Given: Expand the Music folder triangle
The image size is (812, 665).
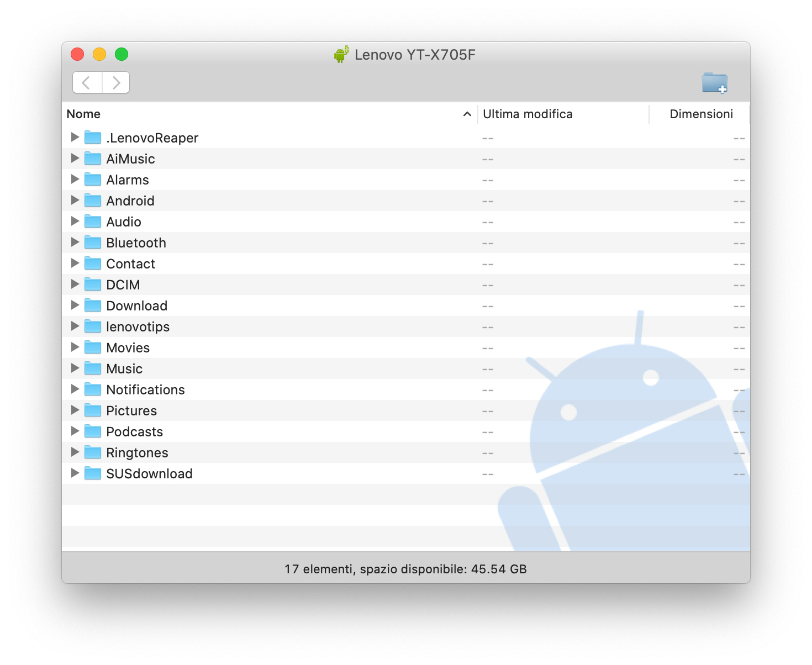Looking at the screenshot, I should [75, 368].
